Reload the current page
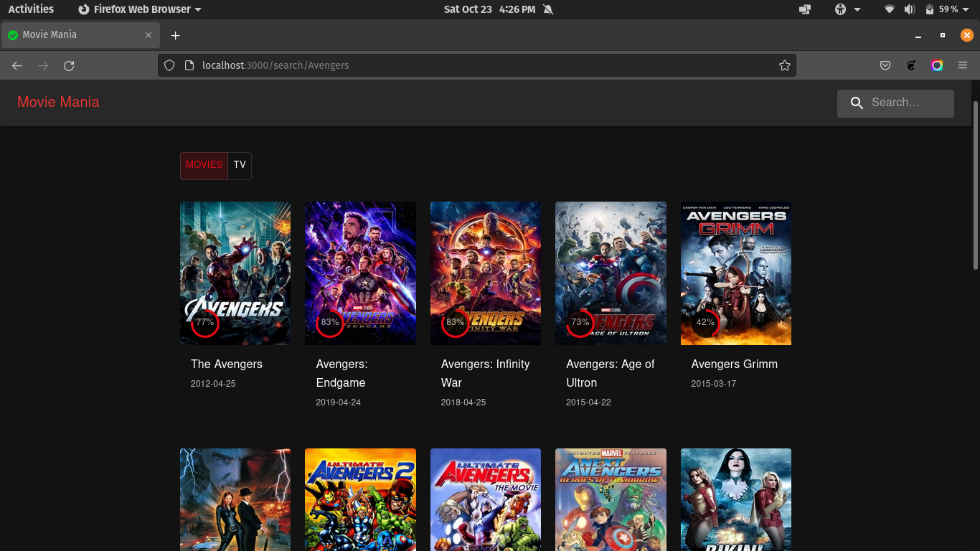This screenshot has height=551, width=980. coord(69,65)
